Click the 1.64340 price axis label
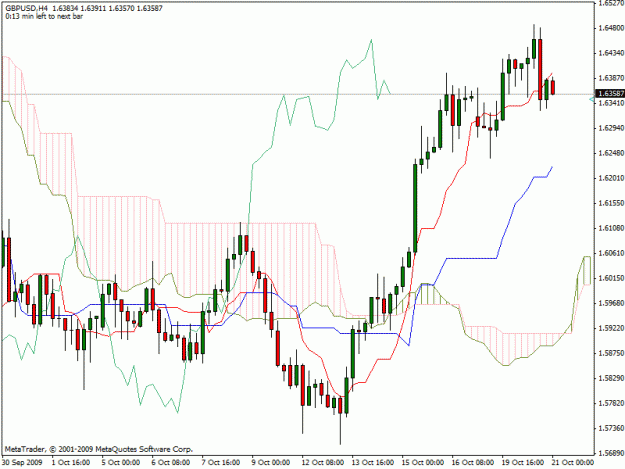Viewport: 625px width, 469px height. (x=611, y=53)
